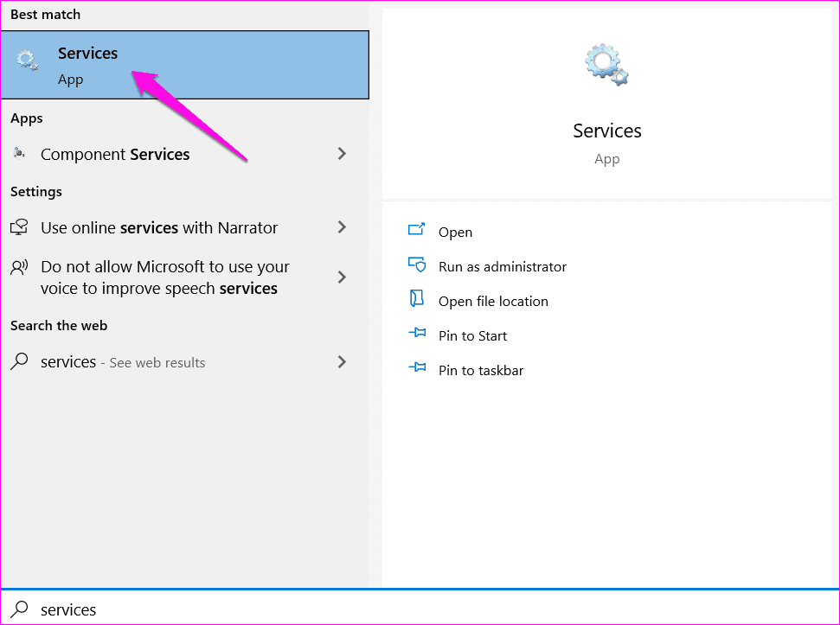
Task: Click the large Services gear icon in preview pane
Action: pos(606,65)
